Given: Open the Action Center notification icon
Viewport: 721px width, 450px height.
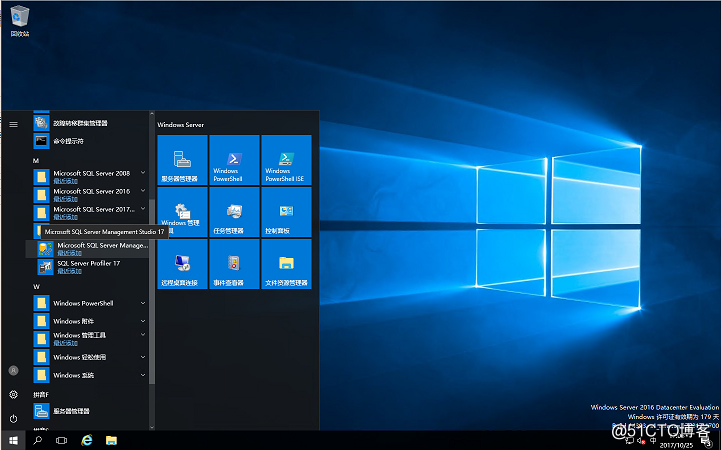Looking at the screenshot, I should [708, 442].
